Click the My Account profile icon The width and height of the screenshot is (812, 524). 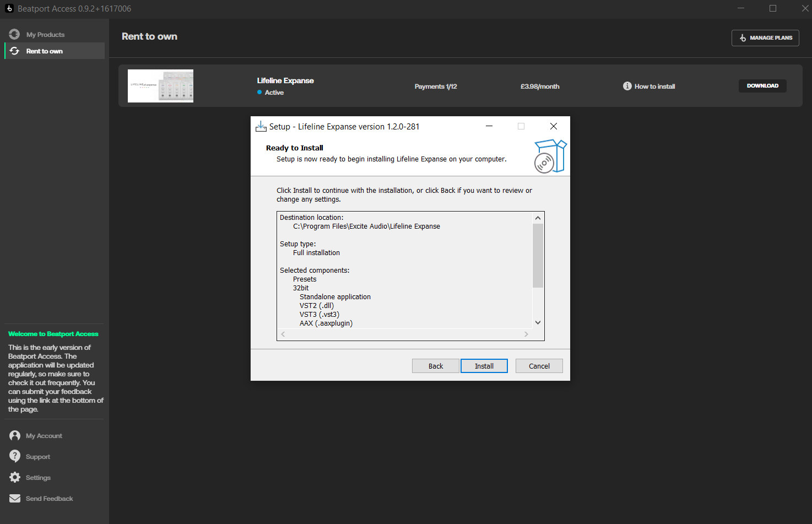15,436
